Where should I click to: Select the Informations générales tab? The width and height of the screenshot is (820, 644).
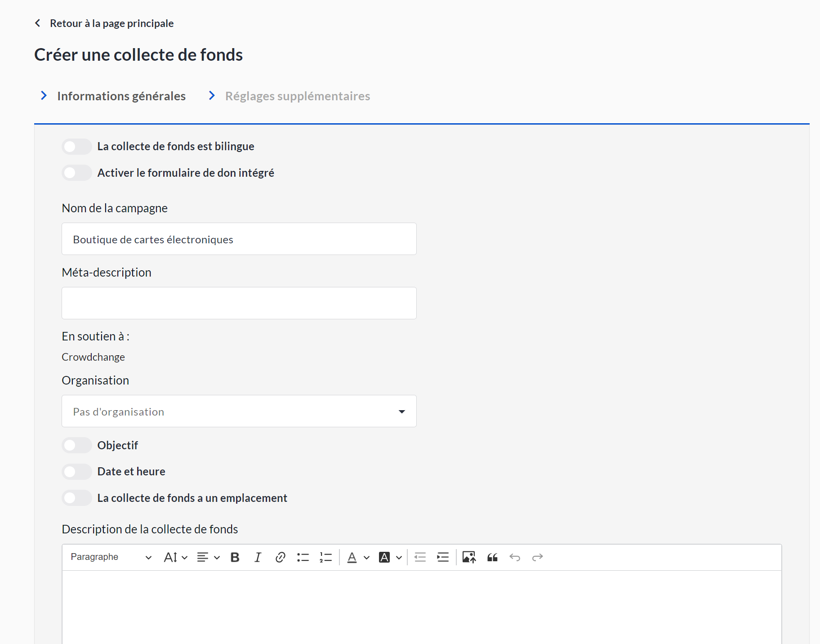pos(121,96)
